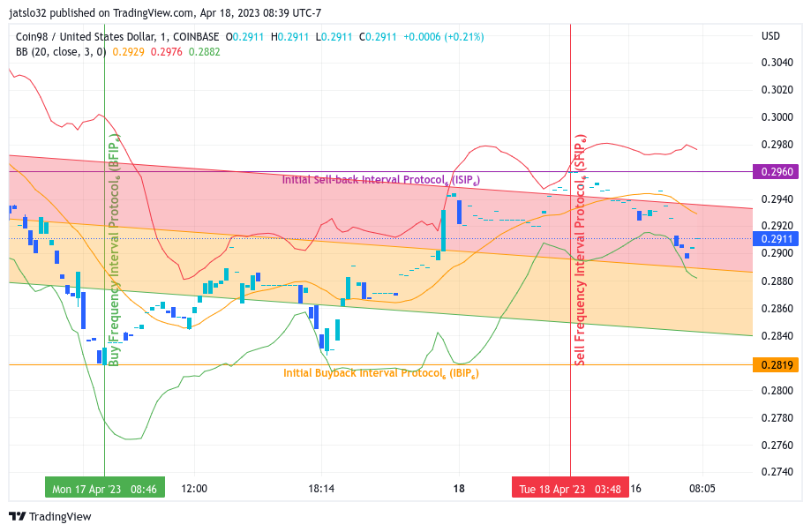Click the 12:00 time axis label
This screenshot has width=811, height=532.
click(194, 489)
